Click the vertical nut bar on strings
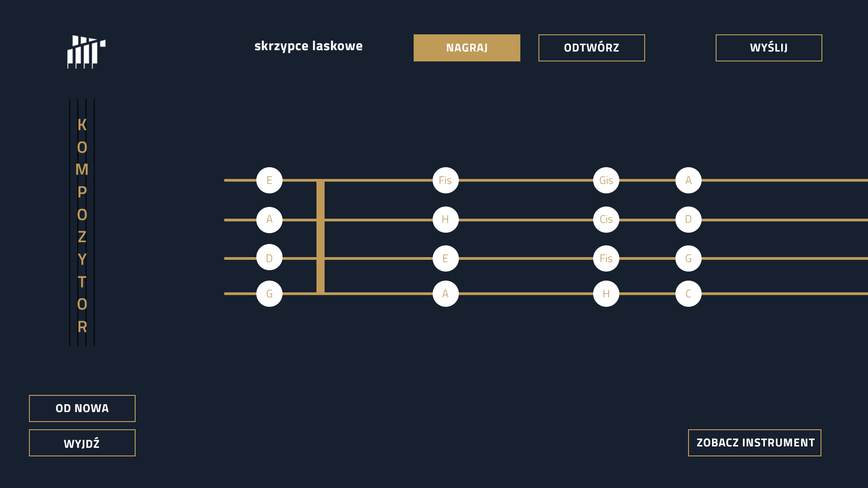Screen dimensions: 868x488 (x=321, y=237)
